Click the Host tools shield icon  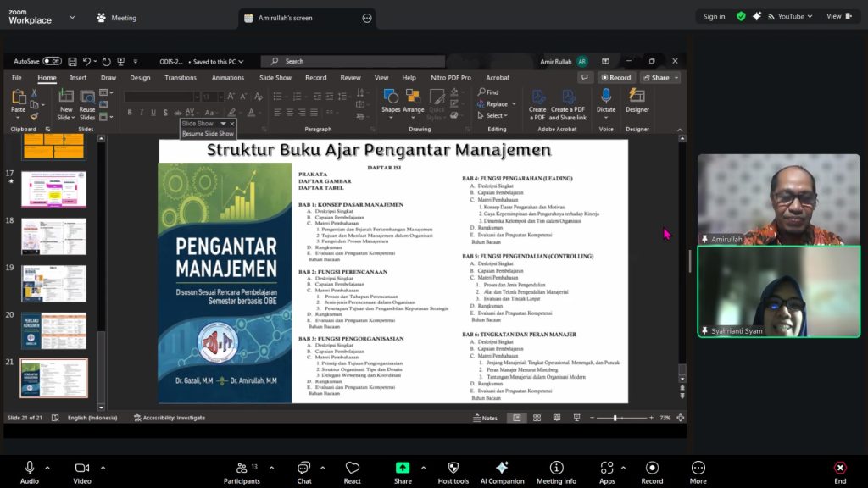(x=453, y=468)
